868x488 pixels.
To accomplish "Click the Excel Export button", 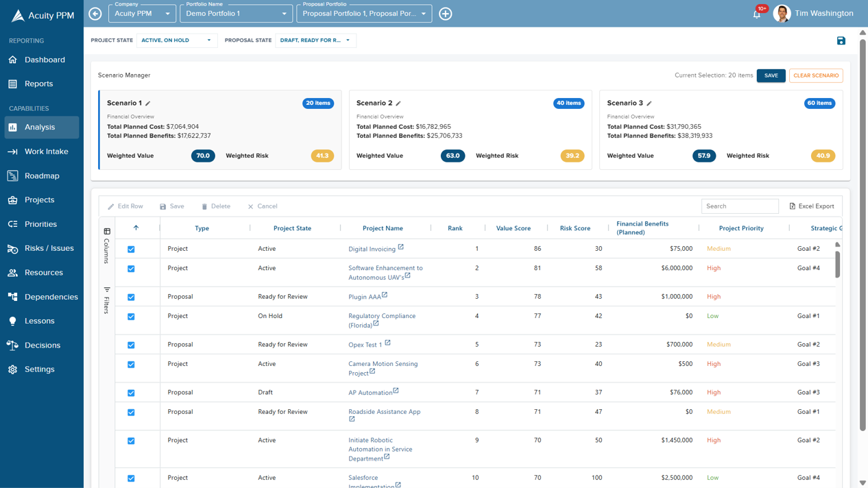I will pos(812,206).
